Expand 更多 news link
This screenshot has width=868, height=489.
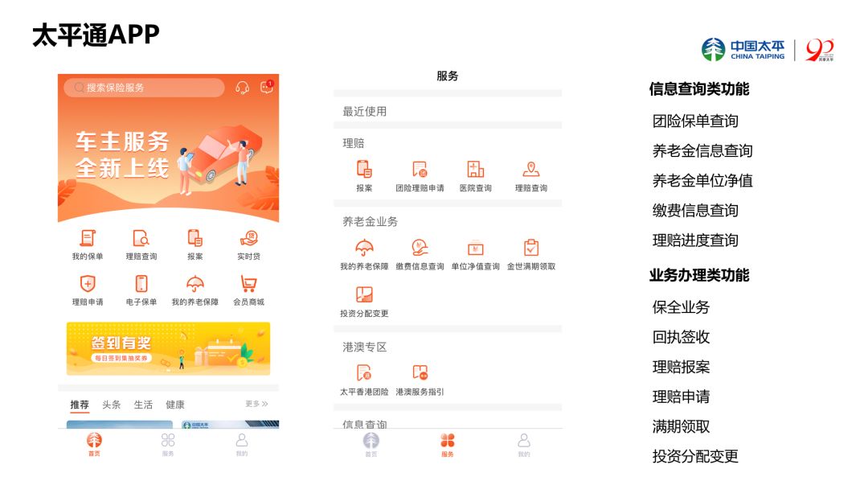click(256, 404)
